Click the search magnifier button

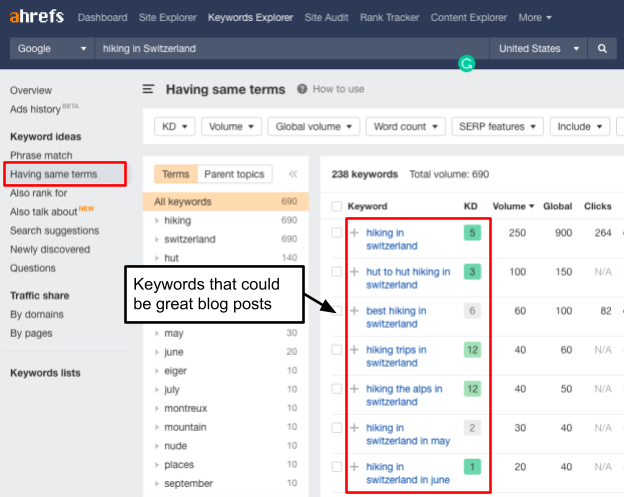(602, 48)
